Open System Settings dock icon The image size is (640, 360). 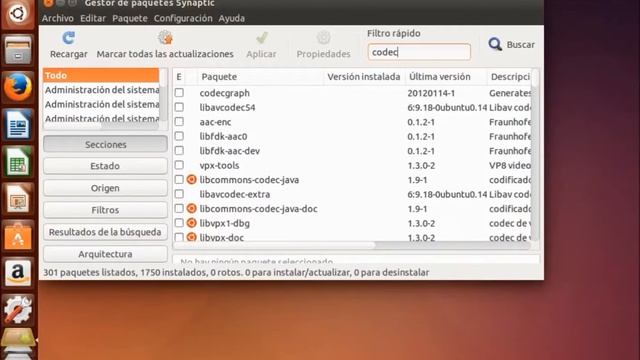click(x=18, y=309)
